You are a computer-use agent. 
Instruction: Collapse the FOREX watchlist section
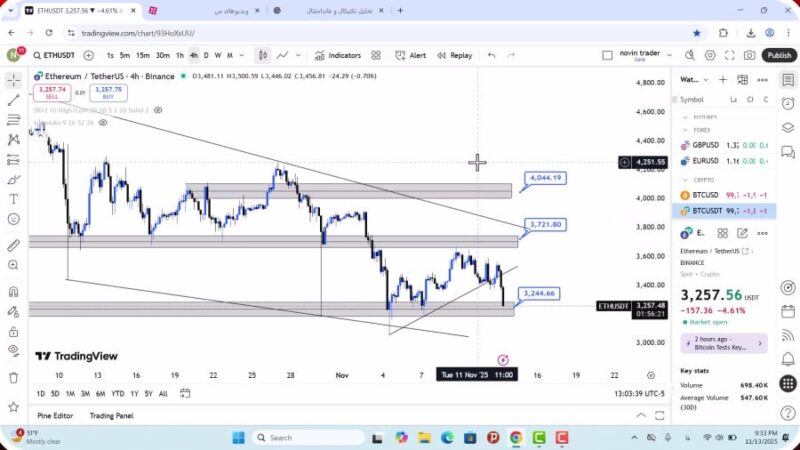(685, 129)
